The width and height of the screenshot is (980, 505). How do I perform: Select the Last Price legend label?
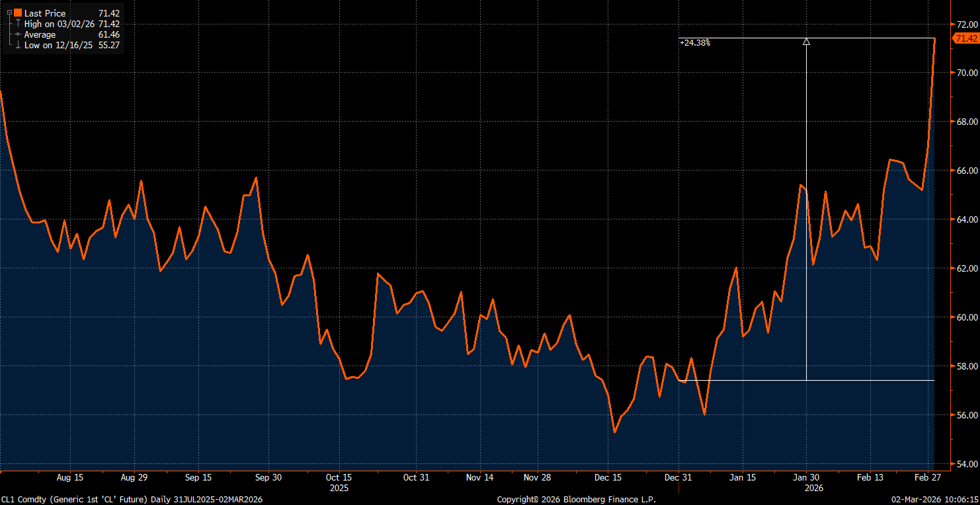point(45,13)
